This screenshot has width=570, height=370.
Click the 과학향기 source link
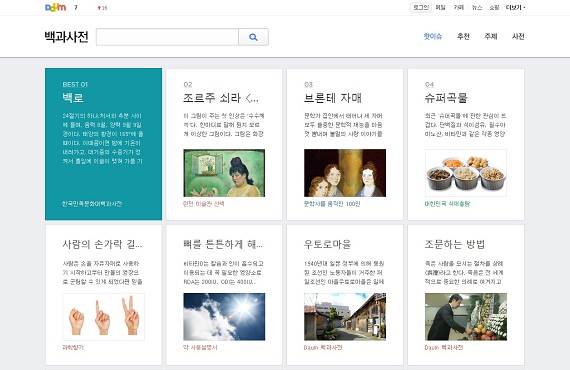click(x=73, y=347)
